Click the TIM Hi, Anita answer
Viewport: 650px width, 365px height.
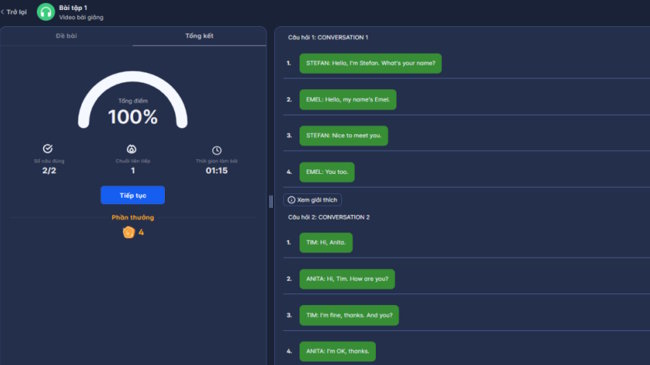(326, 243)
